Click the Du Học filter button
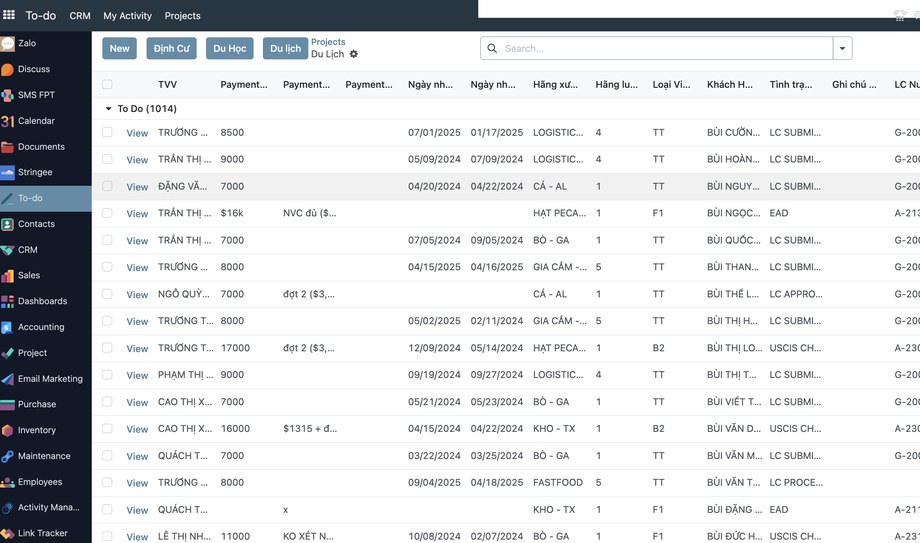The image size is (920, 543). click(x=229, y=48)
